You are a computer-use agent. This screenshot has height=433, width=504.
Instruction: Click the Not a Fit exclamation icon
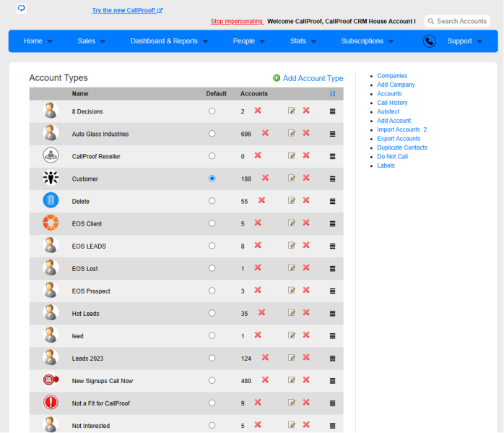pyautogui.click(x=51, y=402)
